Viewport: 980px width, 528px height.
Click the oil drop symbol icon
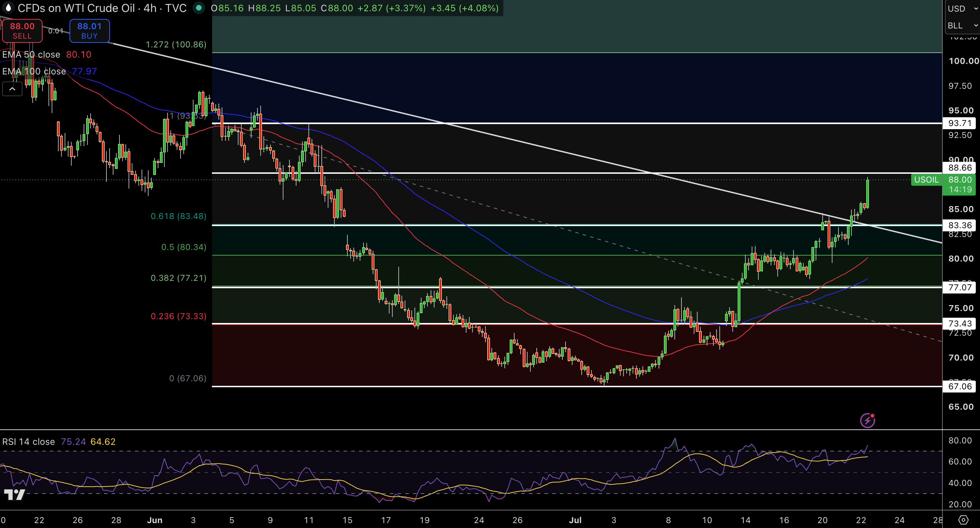[8, 8]
